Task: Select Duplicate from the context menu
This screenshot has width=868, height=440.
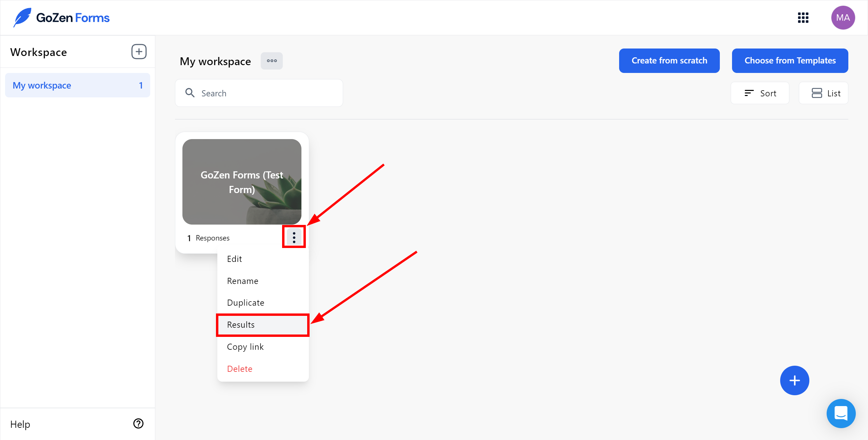Action: [x=245, y=303]
